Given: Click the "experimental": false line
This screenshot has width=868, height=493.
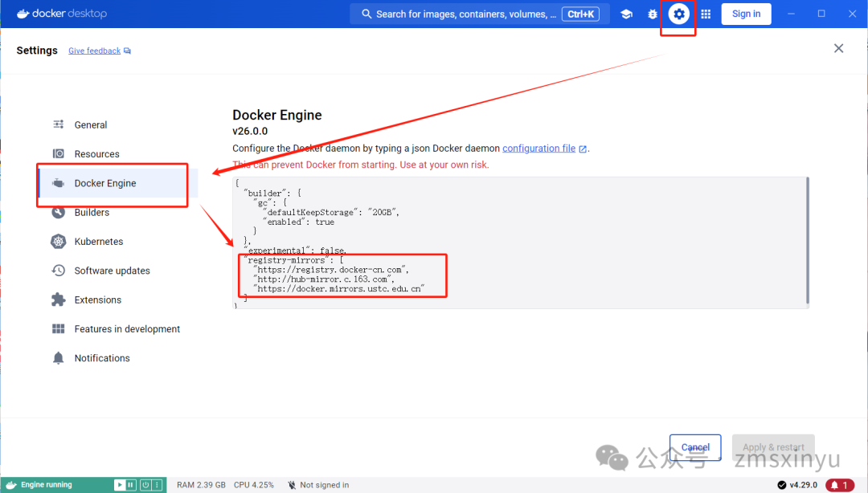Looking at the screenshot, I should click(295, 250).
